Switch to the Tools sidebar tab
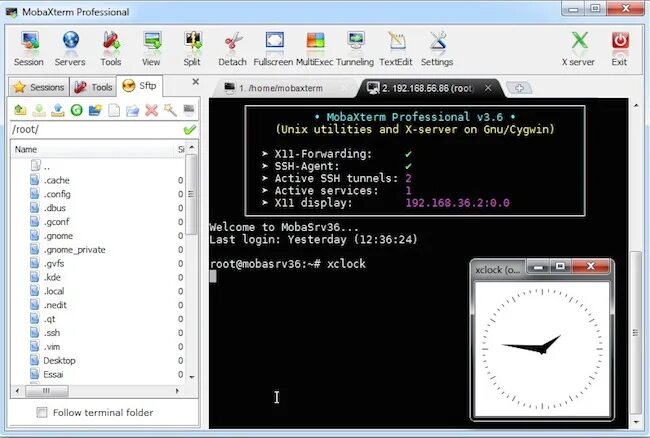The height and width of the screenshot is (438, 650). (93, 87)
